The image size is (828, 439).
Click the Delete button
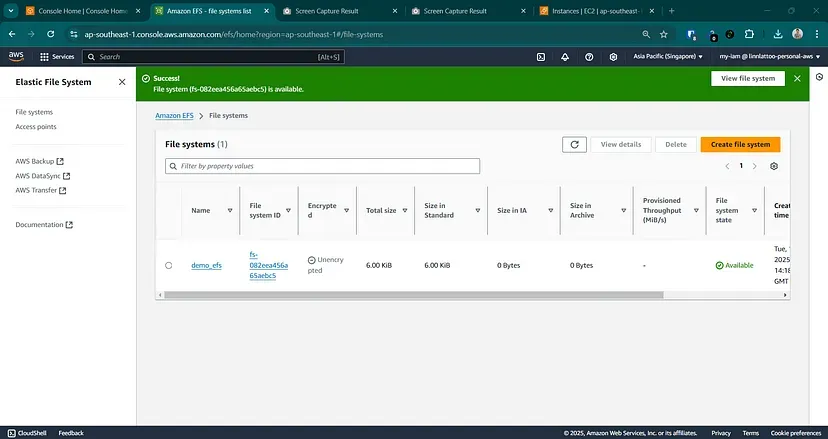click(x=676, y=144)
